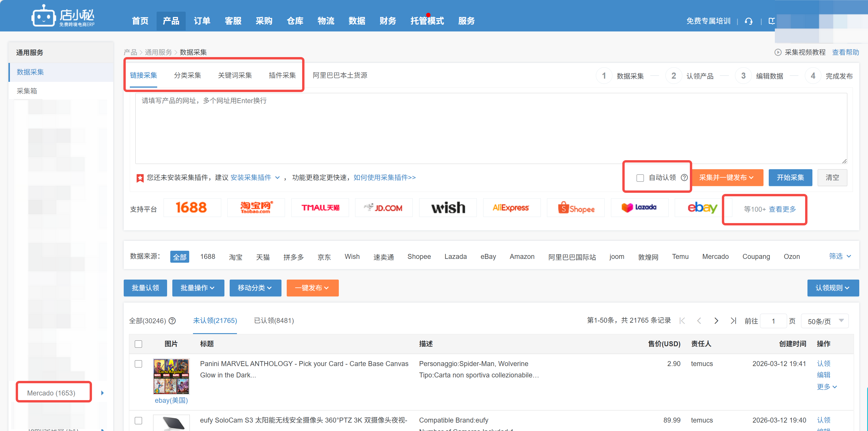Go to first page of records

[x=682, y=321]
